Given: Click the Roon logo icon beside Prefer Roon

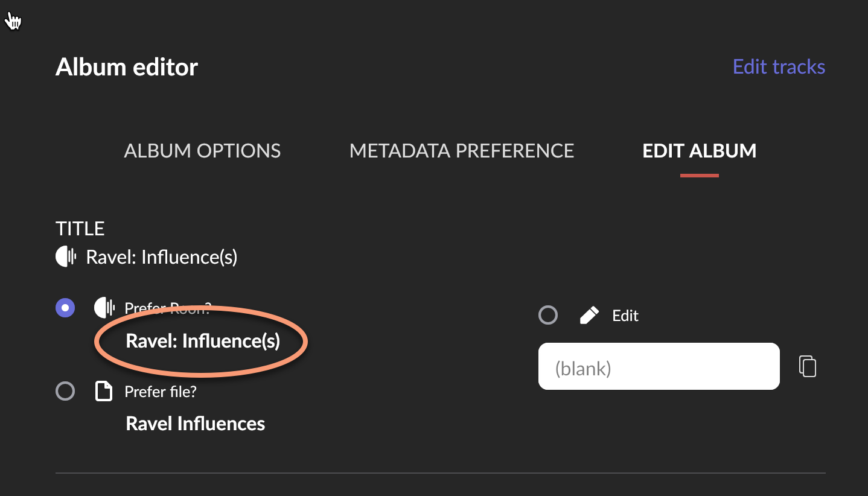Looking at the screenshot, I should tap(105, 308).
